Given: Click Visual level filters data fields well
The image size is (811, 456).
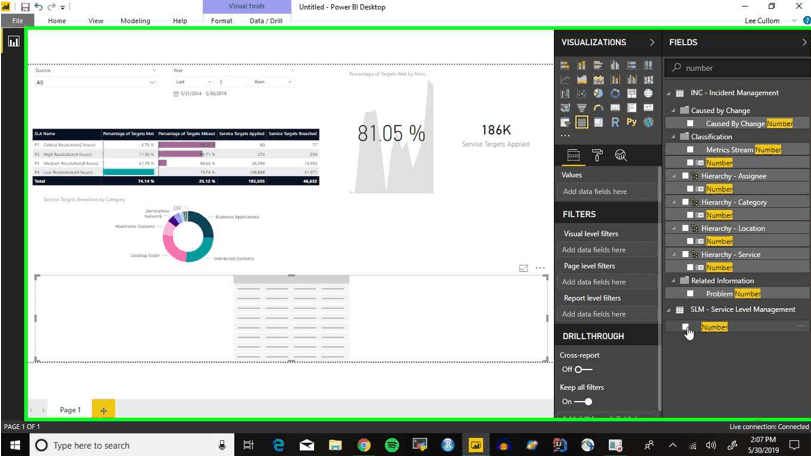Looking at the screenshot, I should pos(607,250).
